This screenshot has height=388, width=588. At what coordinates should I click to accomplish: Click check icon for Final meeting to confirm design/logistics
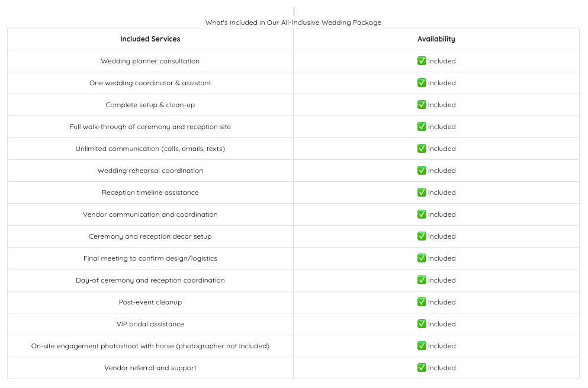[x=422, y=258]
